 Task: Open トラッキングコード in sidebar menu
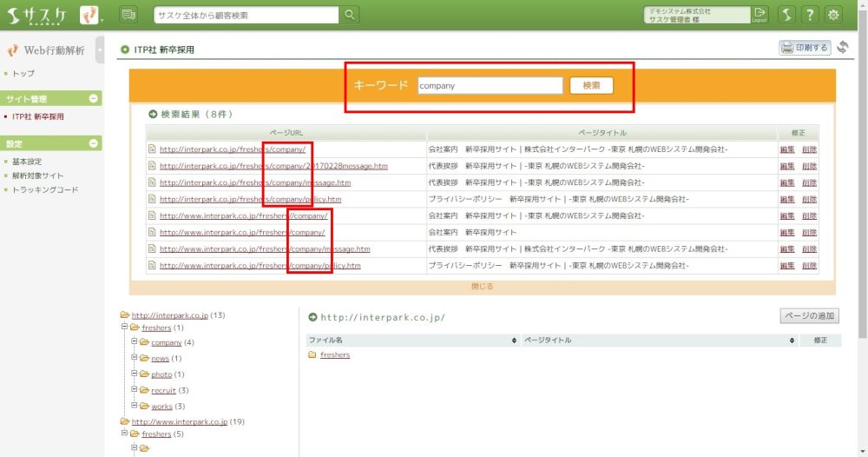pos(45,189)
